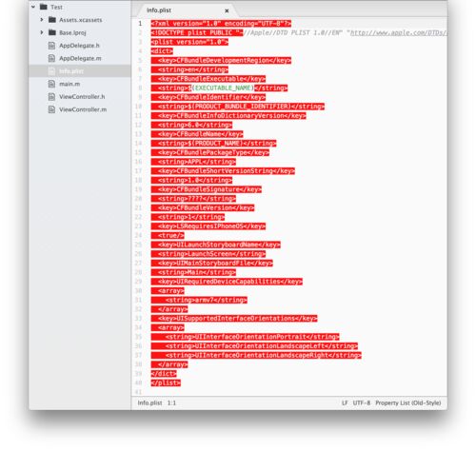
Task: Click the Assets.xcassets folder icon
Action: [52, 20]
